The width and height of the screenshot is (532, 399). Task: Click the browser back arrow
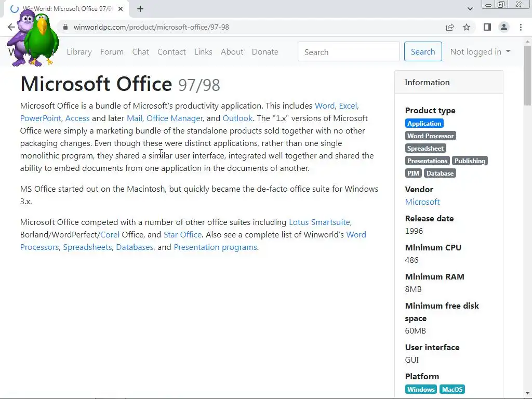[x=11, y=27]
